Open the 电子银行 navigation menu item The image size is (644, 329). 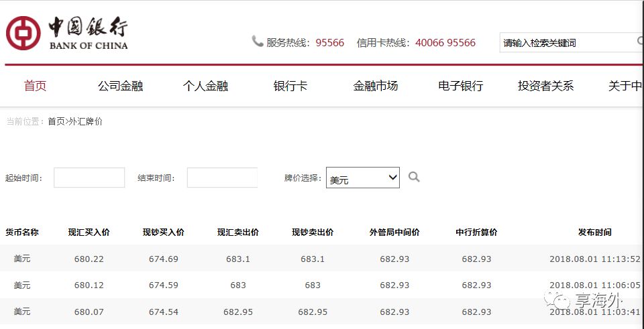pos(460,86)
